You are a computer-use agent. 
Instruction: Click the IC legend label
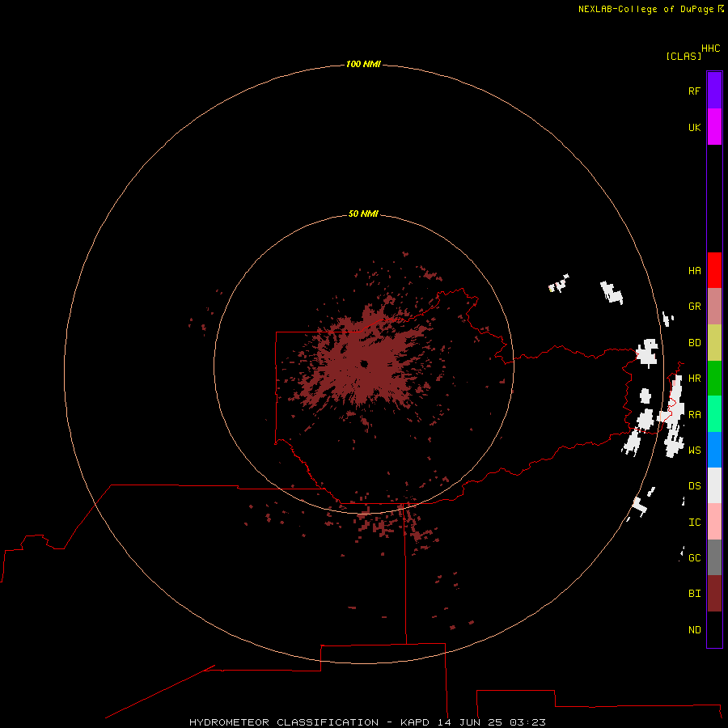(x=695, y=522)
